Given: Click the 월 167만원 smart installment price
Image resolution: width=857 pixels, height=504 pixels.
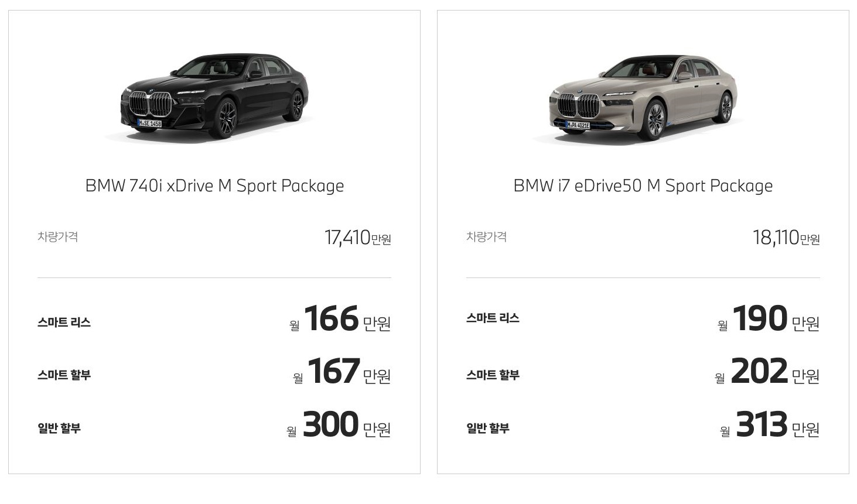Looking at the screenshot, I should [342, 373].
